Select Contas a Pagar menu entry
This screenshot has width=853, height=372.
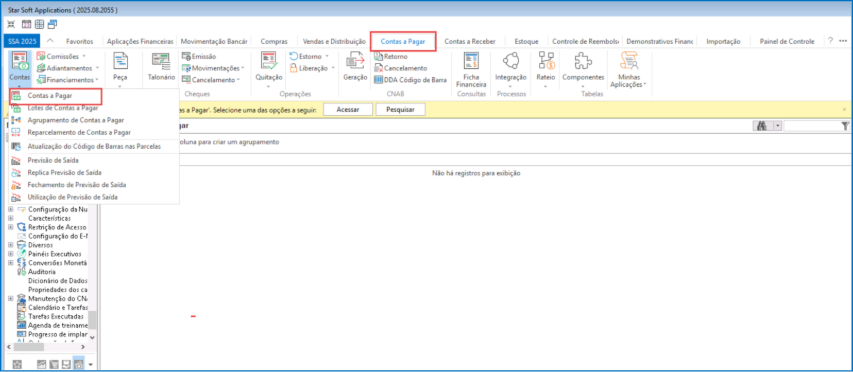coord(56,96)
